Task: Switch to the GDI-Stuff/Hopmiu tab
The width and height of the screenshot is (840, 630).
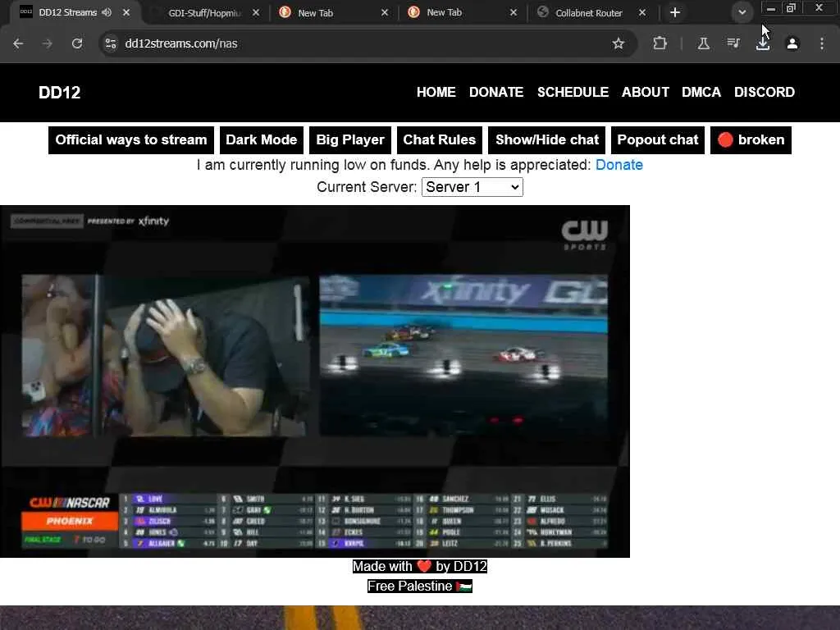Action: point(203,13)
